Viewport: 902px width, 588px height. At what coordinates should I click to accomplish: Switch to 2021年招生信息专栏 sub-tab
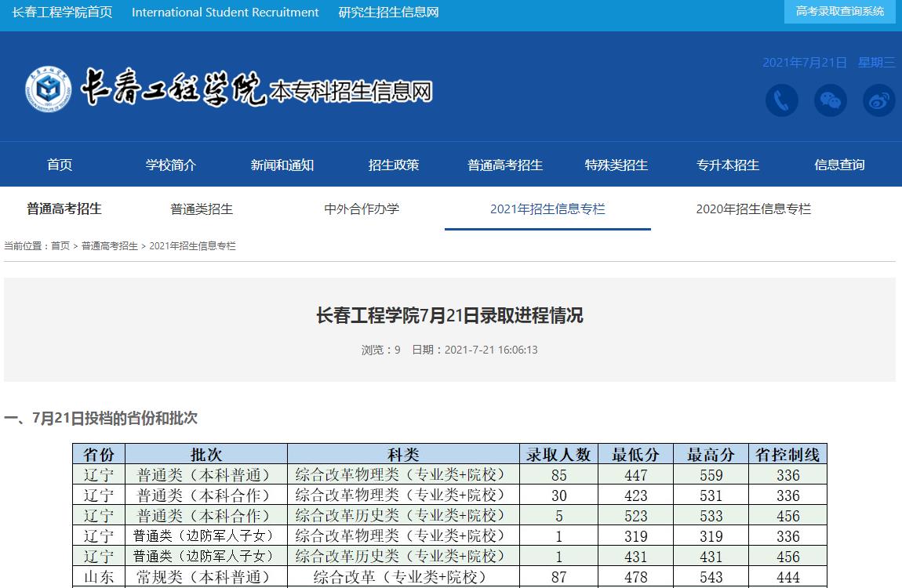(x=547, y=209)
